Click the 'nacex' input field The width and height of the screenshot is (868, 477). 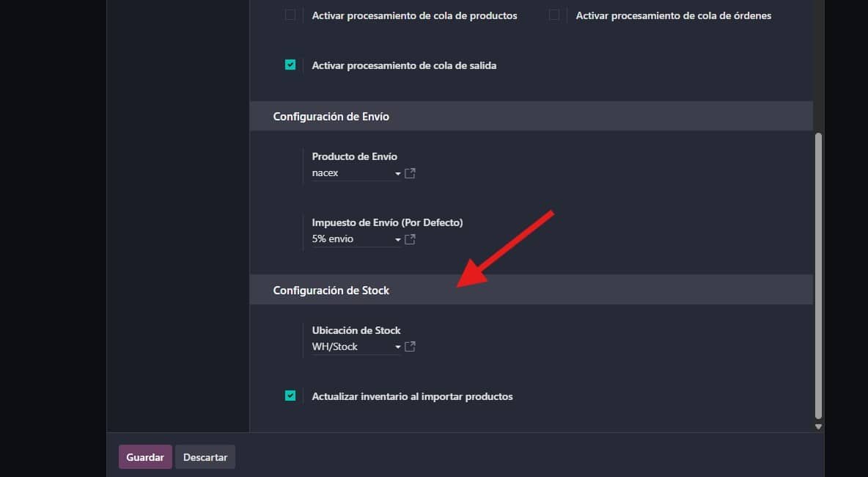tap(352, 173)
